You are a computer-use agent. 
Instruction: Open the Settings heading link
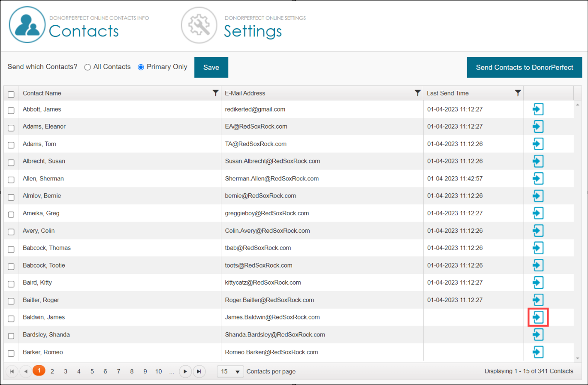tap(253, 31)
